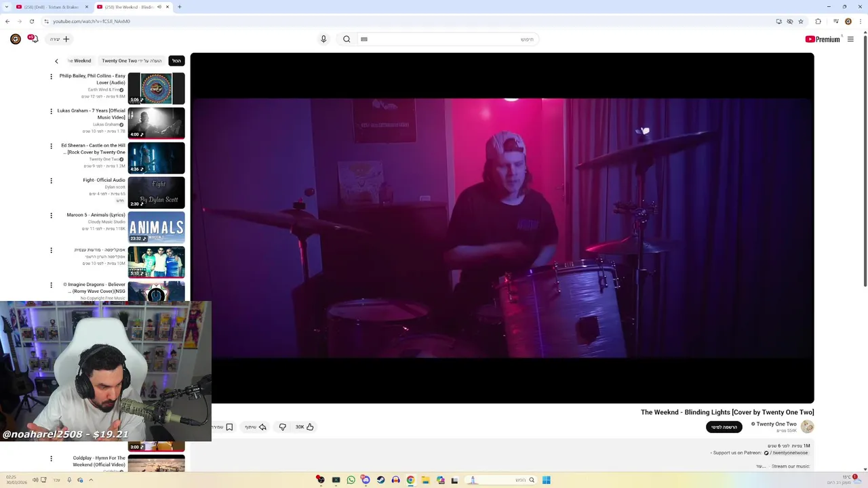Open options menu for Imagine Dragons Believer

[51, 285]
